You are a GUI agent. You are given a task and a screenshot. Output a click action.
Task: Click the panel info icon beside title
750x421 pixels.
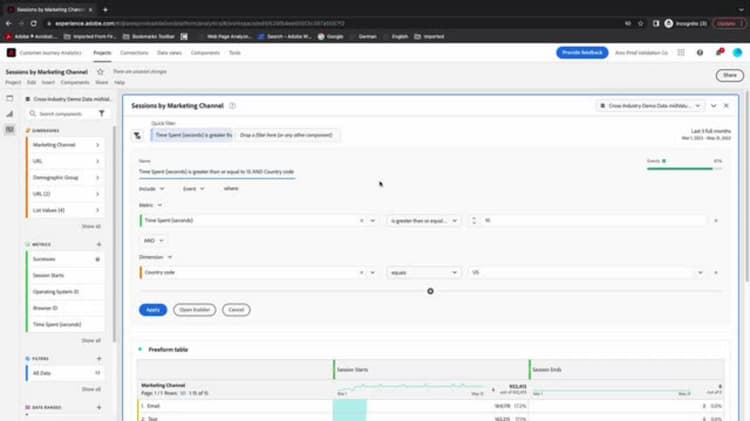point(232,106)
